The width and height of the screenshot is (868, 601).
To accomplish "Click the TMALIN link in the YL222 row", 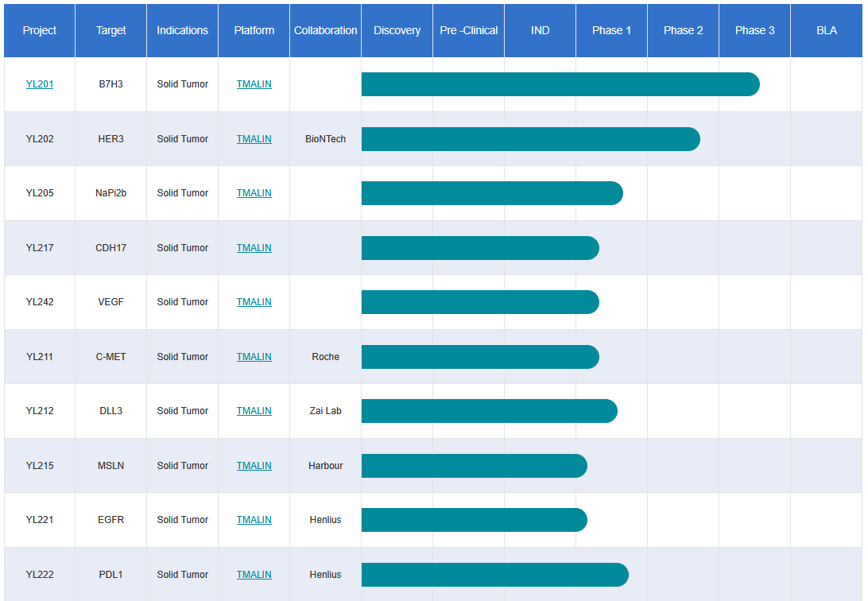I will (x=253, y=574).
